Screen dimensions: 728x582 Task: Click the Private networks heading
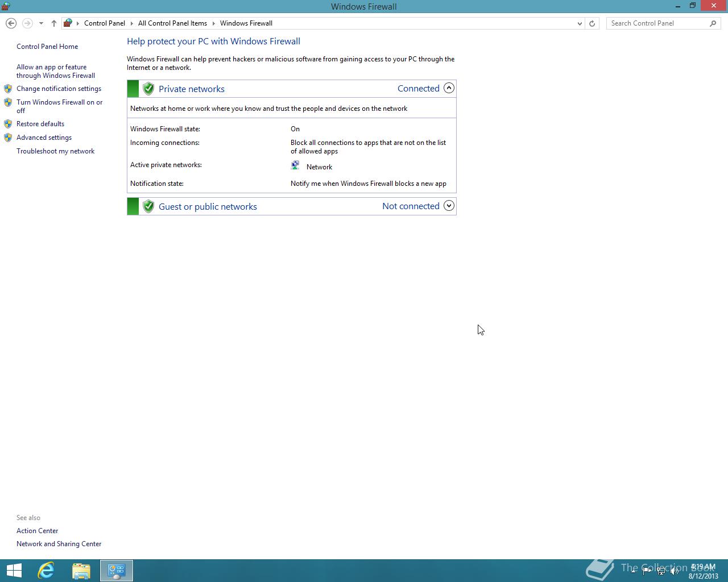192,89
